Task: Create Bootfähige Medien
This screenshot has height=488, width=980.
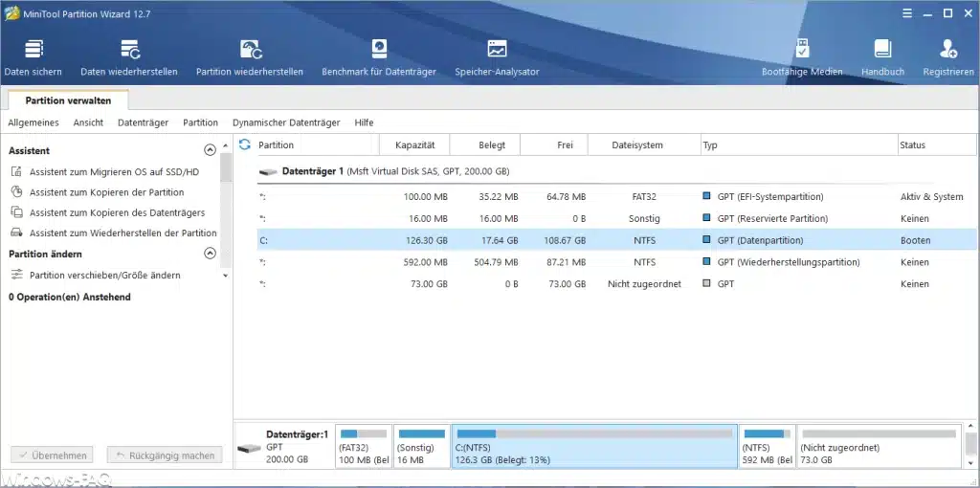Action: pos(802,57)
